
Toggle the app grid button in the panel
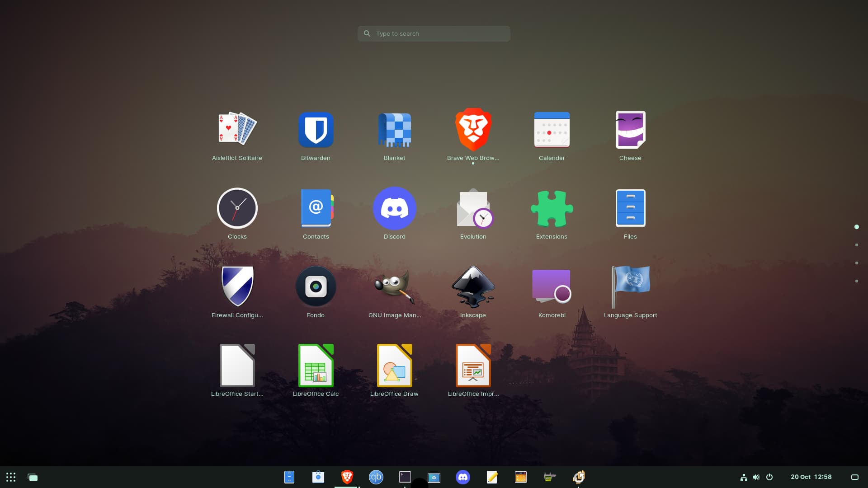coord(11,477)
